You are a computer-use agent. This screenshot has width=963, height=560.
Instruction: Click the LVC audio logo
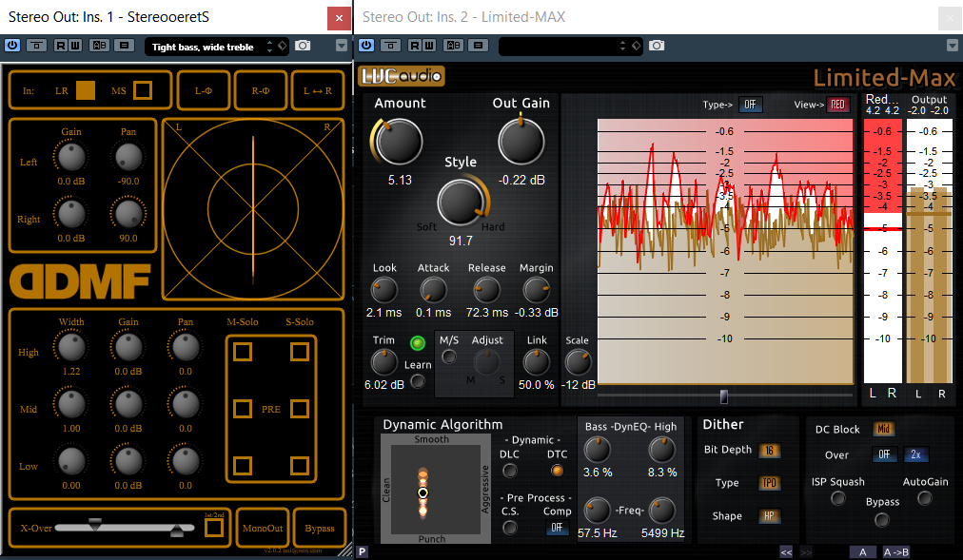point(401,77)
